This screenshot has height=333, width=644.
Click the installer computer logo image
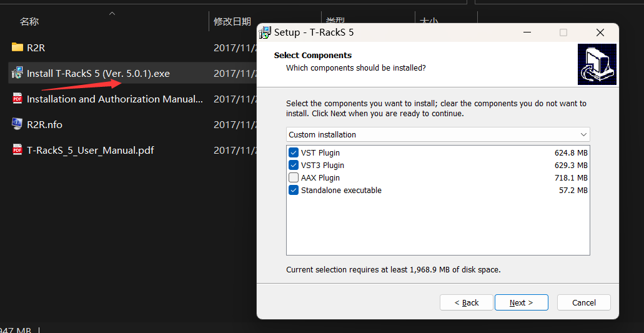pyautogui.click(x=597, y=64)
